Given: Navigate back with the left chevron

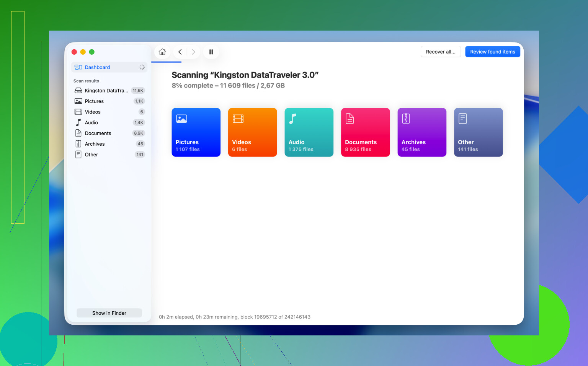Looking at the screenshot, I should coord(180,52).
